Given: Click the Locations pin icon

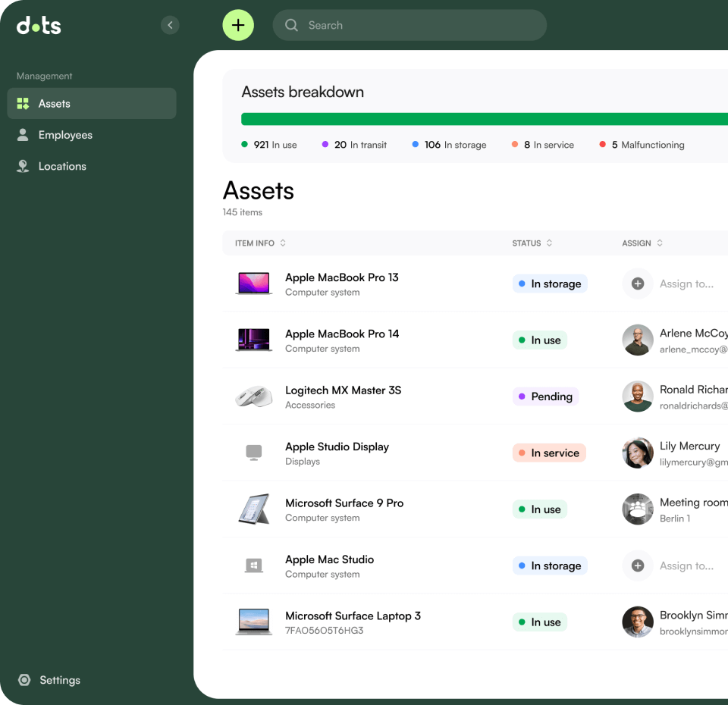Looking at the screenshot, I should [x=23, y=166].
